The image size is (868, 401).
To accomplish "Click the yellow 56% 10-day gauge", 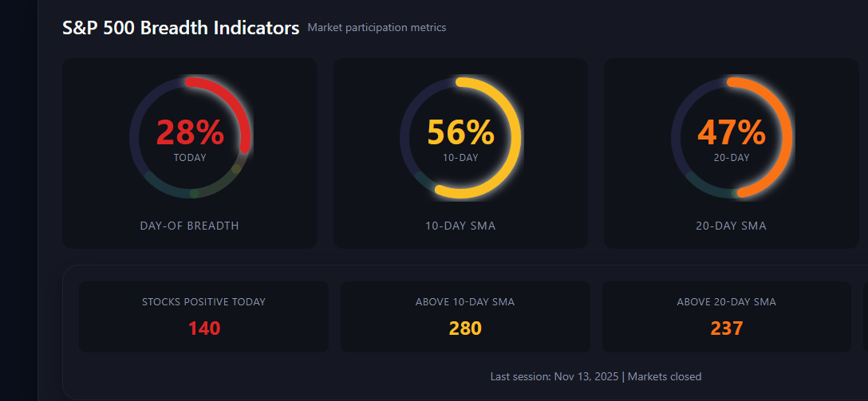I will click(x=460, y=138).
